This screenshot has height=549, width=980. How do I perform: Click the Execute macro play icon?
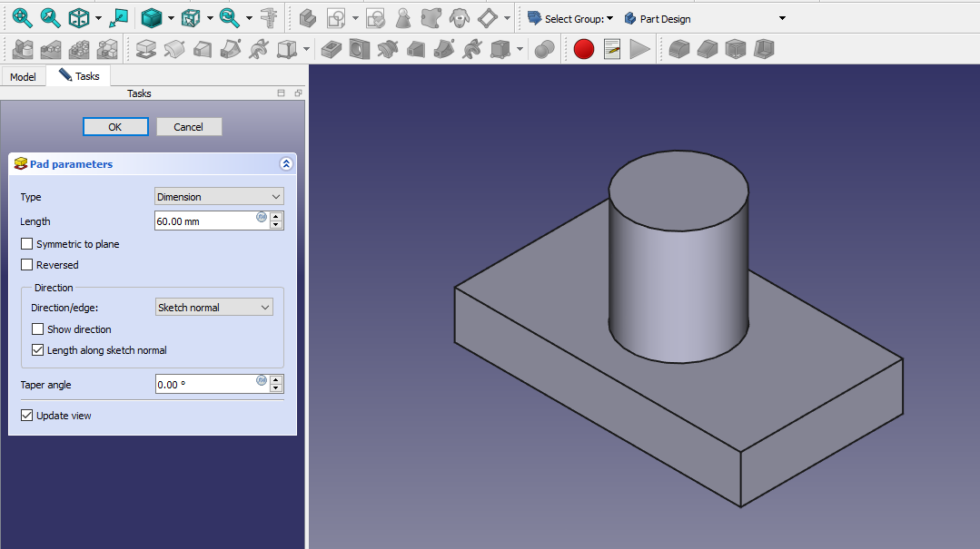[640, 49]
